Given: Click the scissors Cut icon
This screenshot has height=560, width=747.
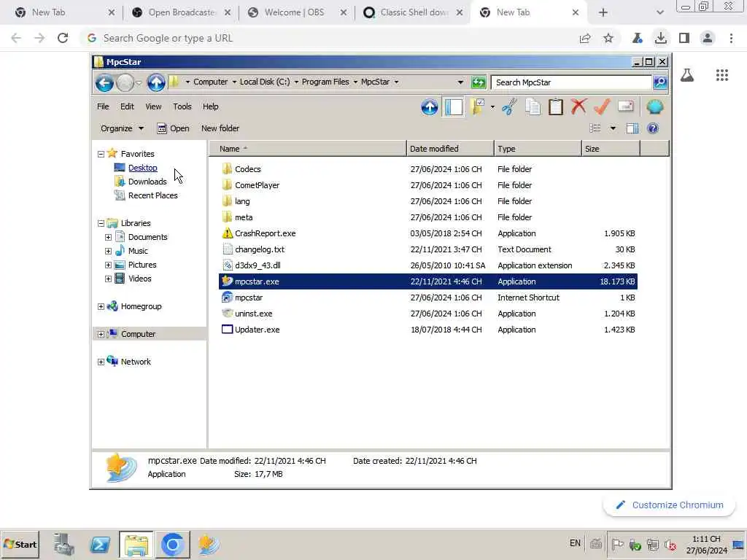Looking at the screenshot, I should point(509,106).
